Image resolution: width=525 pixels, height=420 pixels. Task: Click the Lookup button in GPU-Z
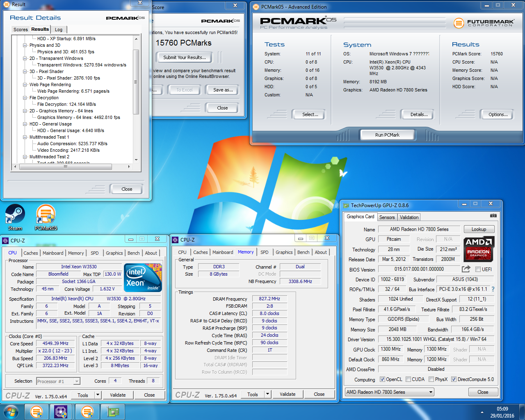[x=479, y=229]
